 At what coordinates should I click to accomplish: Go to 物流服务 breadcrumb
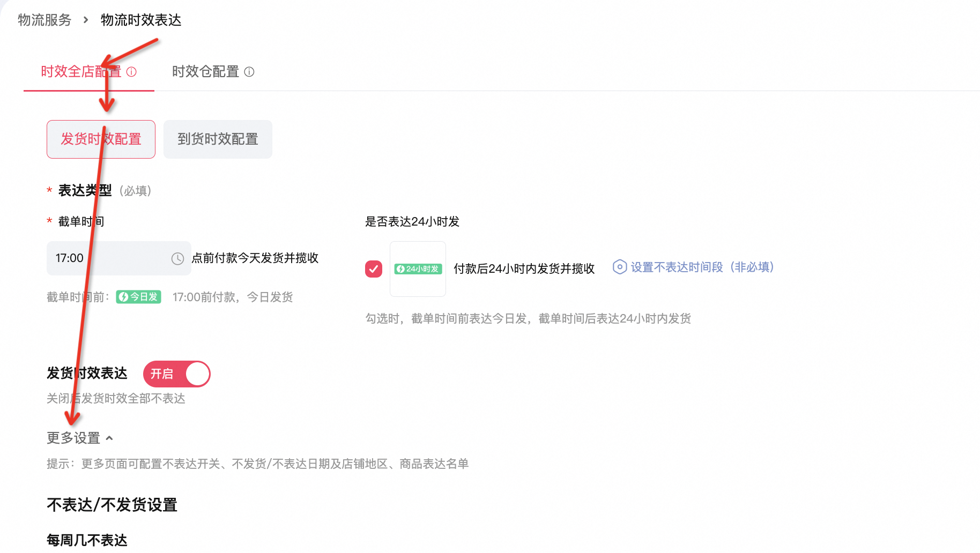coord(44,20)
